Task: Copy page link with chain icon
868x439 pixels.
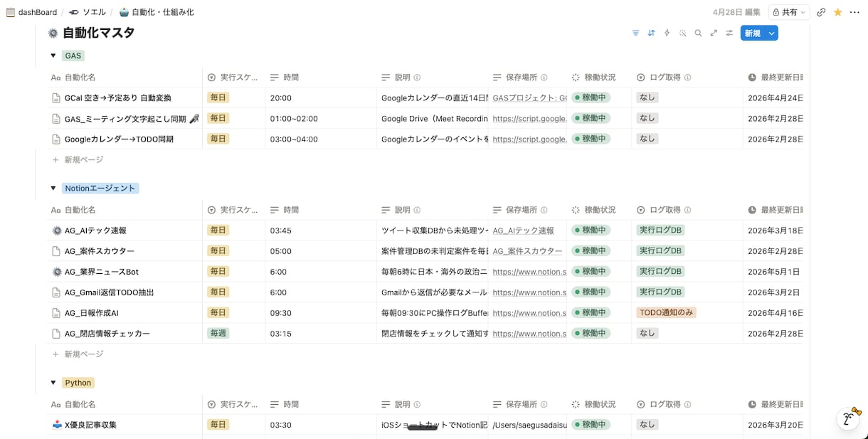Action: [x=821, y=12]
